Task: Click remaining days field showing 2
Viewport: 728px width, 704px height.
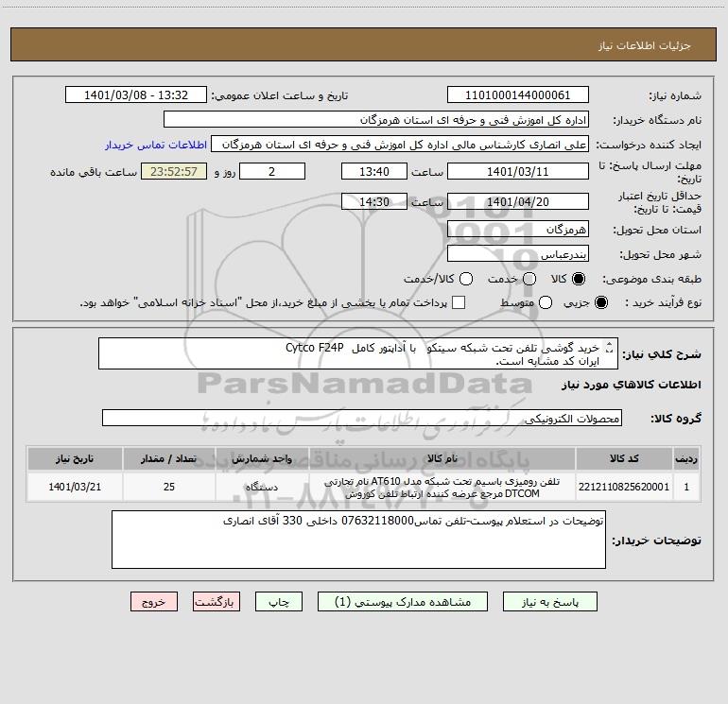Action: (x=272, y=171)
